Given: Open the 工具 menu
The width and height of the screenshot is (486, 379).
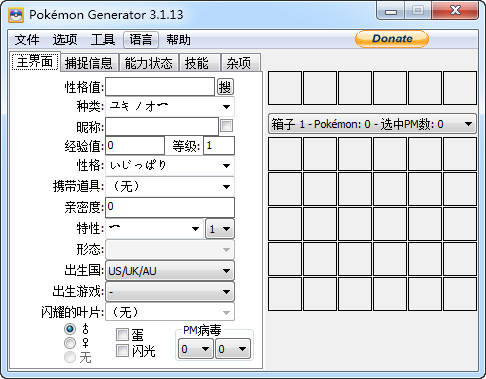Looking at the screenshot, I should click(x=103, y=40).
